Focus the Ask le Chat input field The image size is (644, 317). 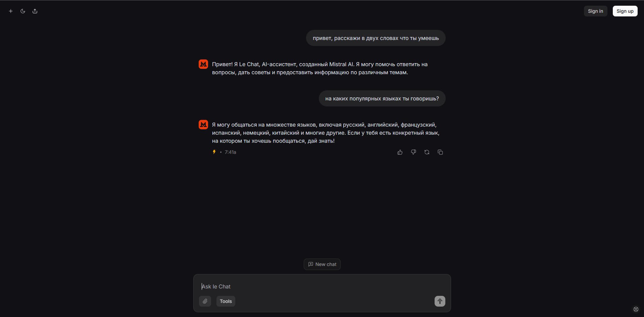[322, 286]
